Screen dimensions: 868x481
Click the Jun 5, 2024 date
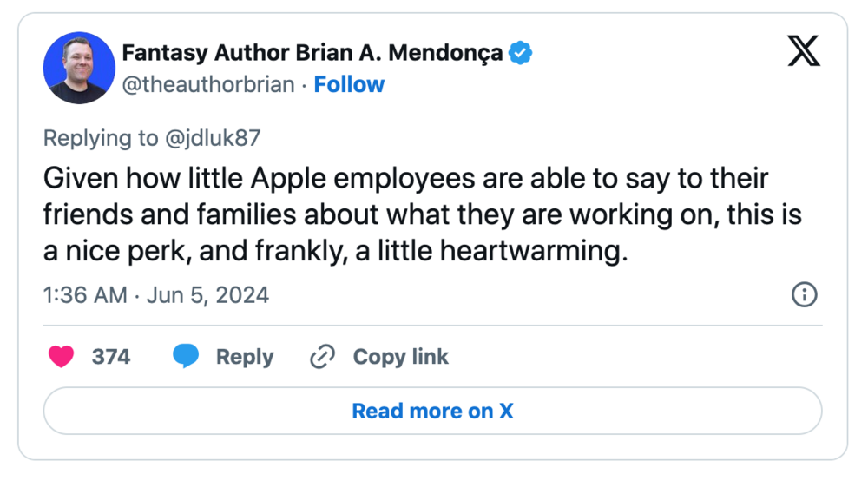click(x=207, y=295)
